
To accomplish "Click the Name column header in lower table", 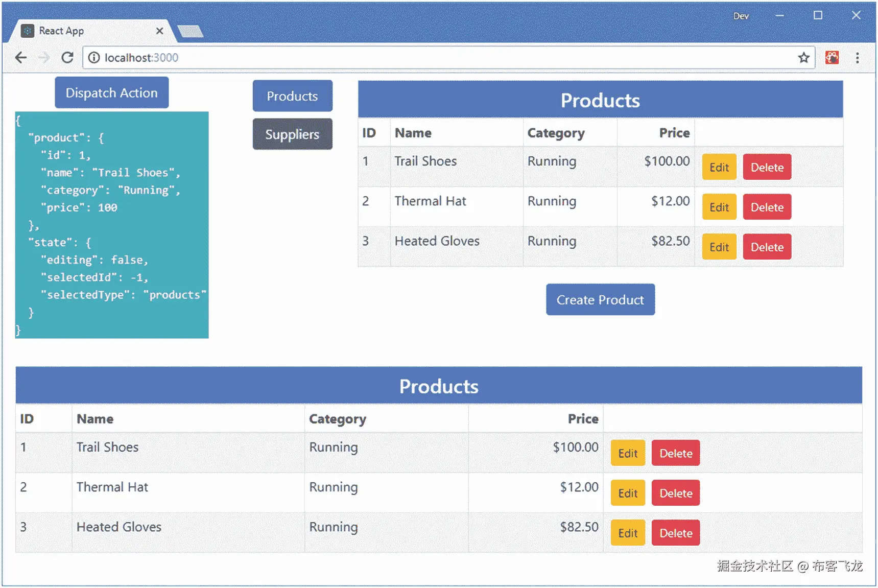I will click(x=95, y=419).
